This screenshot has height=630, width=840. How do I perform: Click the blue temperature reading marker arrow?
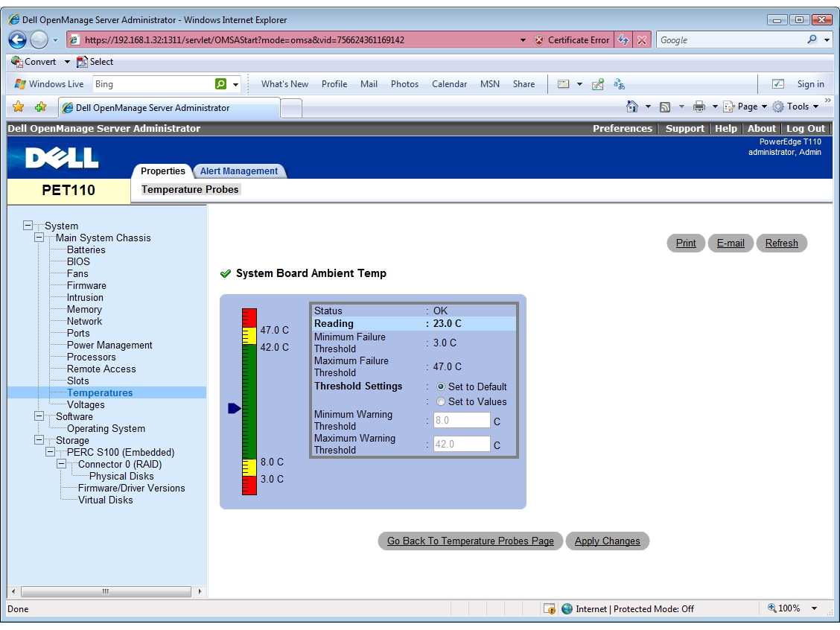click(234, 409)
